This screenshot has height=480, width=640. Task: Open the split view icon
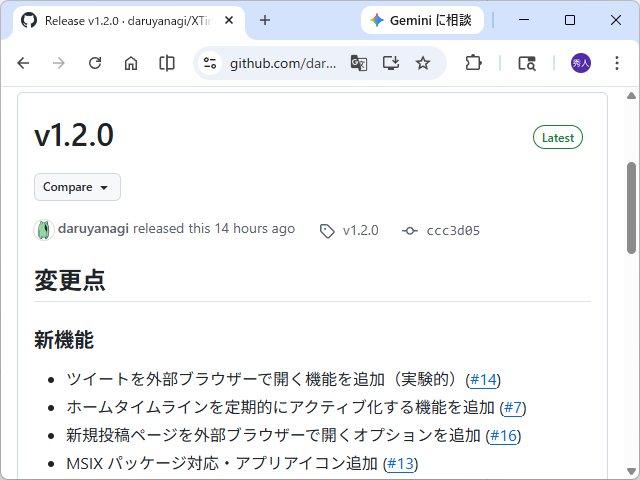tap(167, 63)
